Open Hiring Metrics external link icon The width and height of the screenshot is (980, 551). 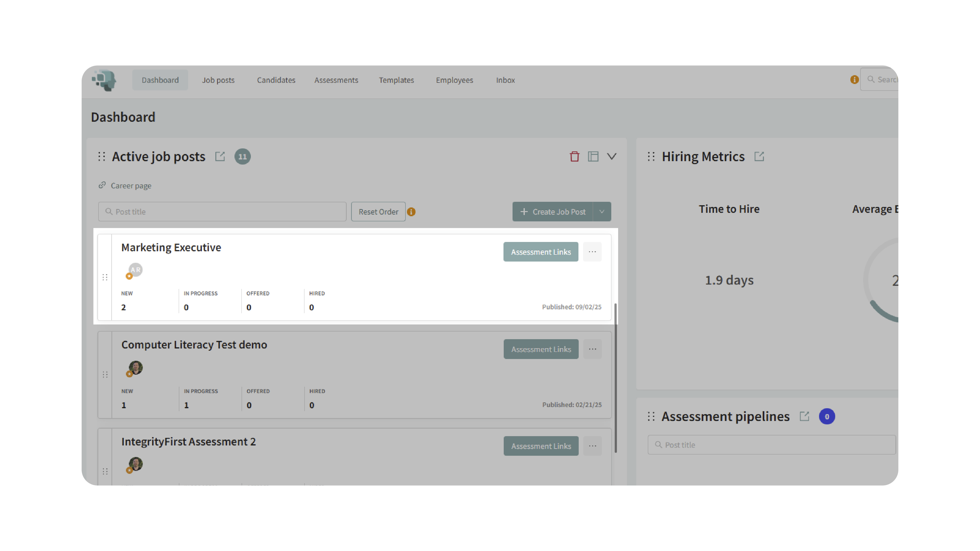point(759,156)
